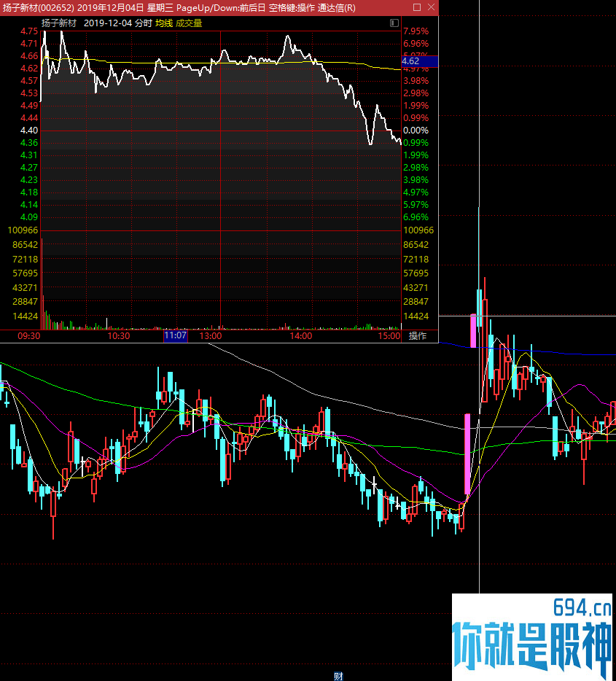Click the 15:00 time label

click(x=389, y=335)
